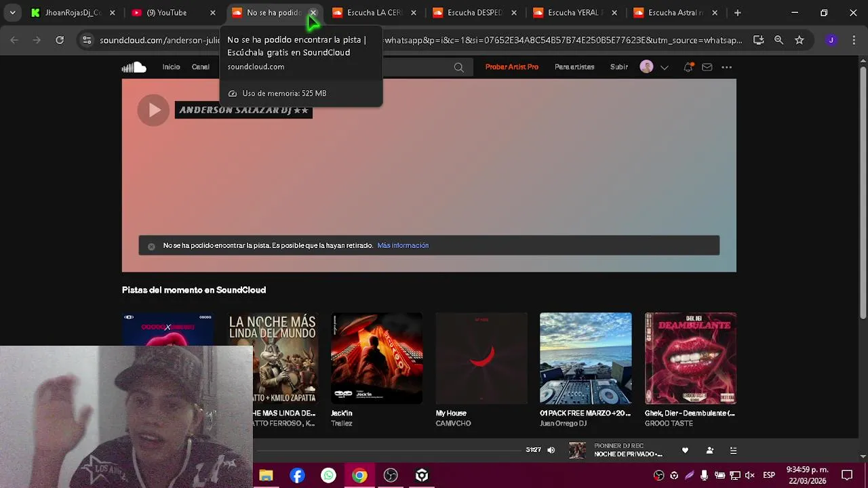Open Chrome three-dot menu
This screenshot has height=488, width=868.
tap(854, 40)
